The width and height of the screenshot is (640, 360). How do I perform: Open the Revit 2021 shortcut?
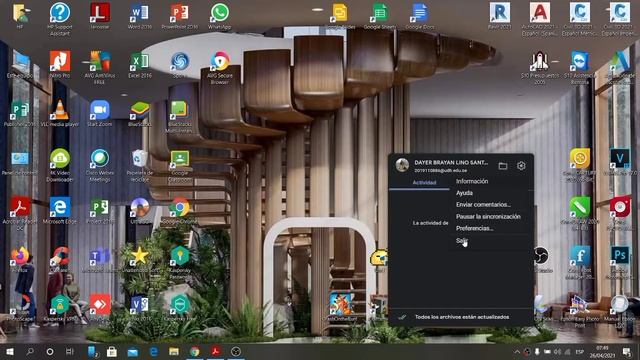click(500, 16)
